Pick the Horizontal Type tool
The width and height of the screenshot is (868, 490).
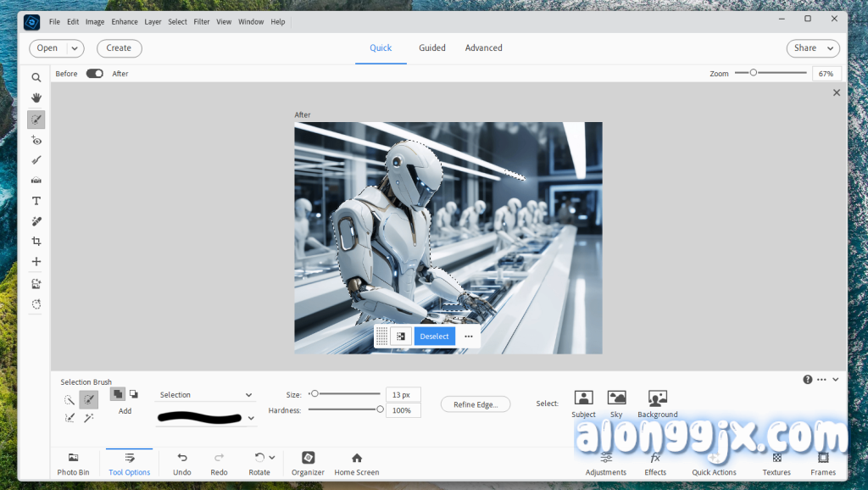36,201
